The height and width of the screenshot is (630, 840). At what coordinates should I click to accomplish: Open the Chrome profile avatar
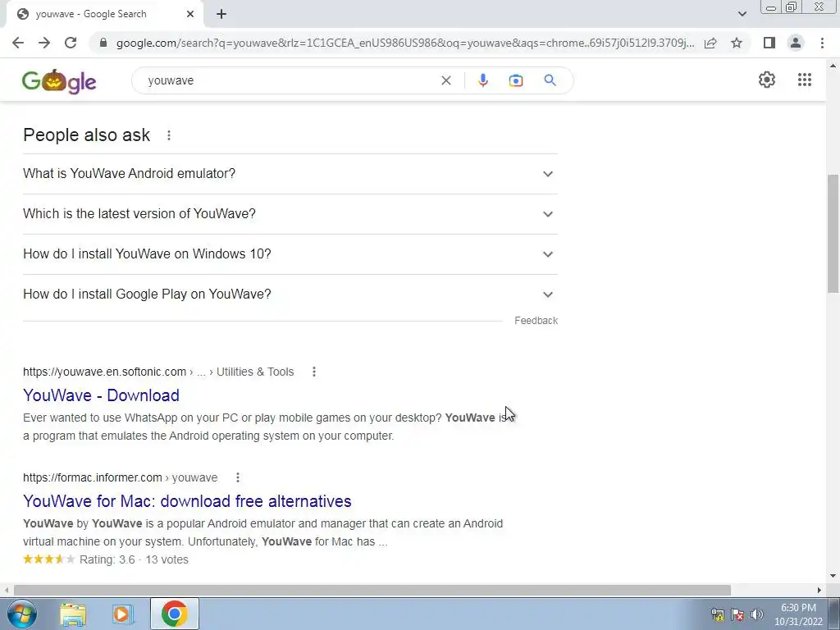tap(796, 43)
